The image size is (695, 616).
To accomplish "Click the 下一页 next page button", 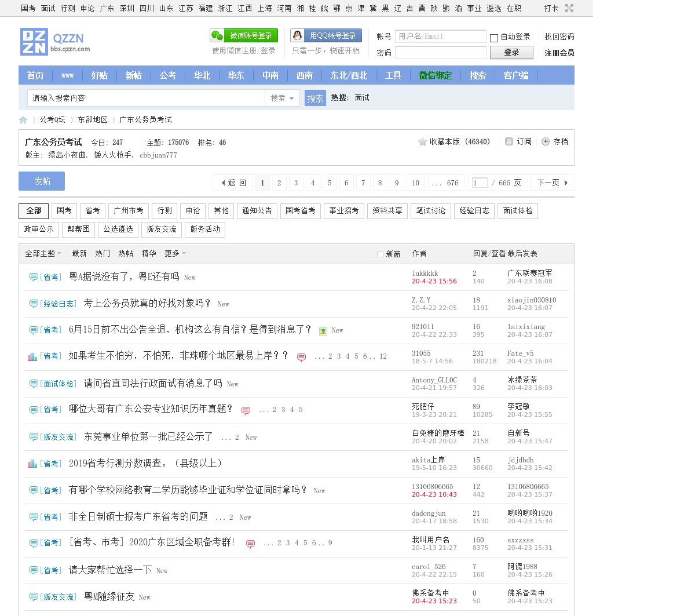I will 552,183.
